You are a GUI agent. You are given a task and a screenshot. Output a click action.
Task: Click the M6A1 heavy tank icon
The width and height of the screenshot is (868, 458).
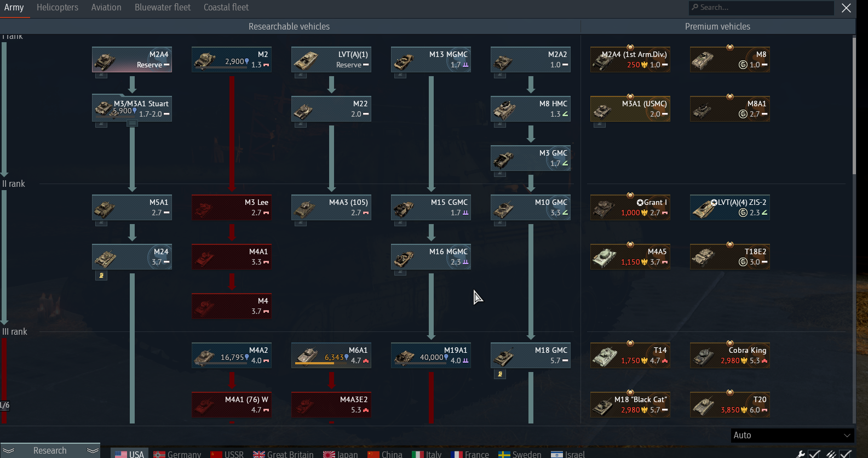click(x=331, y=355)
